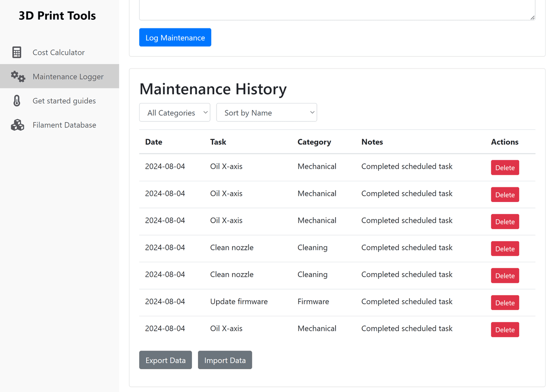Screen dimensions: 552x392
Task: Click the cubes icon for Filament Database
Action: point(17,125)
